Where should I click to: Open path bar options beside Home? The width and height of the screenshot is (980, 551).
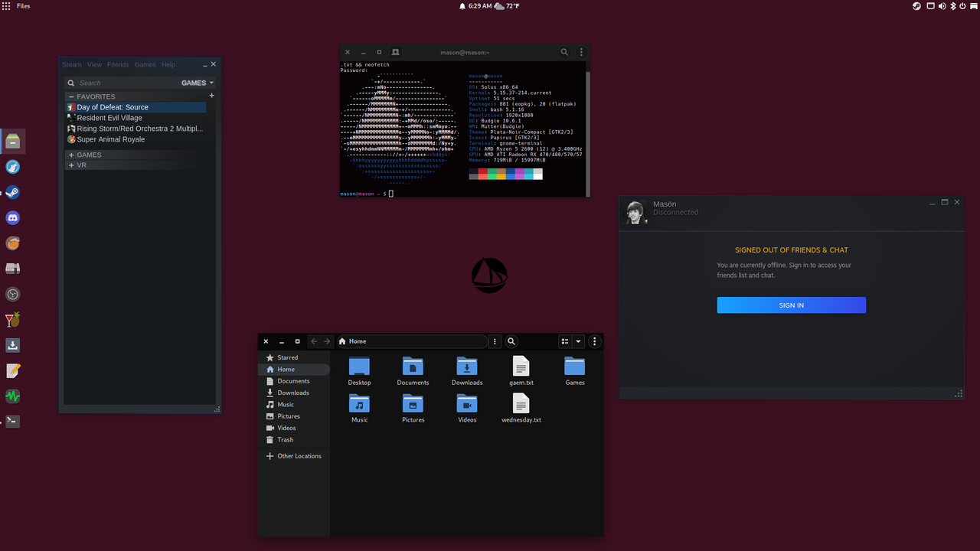tap(495, 341)
